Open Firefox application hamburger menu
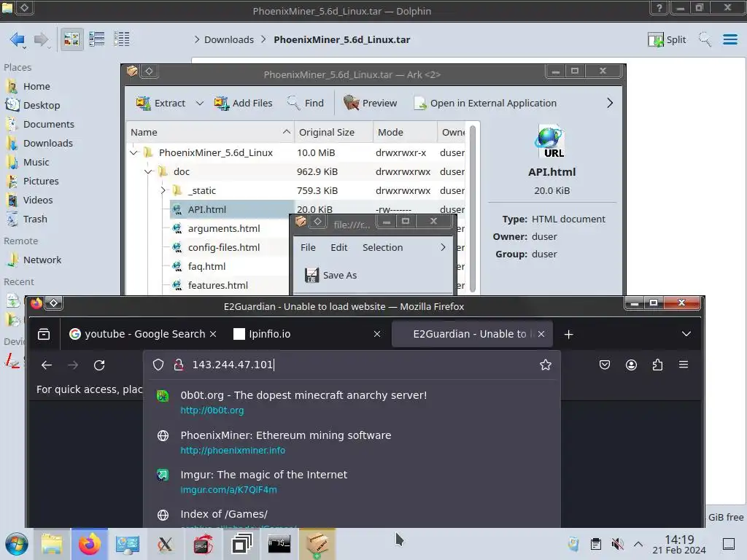The height and width of the screenshot is (560, 747). click(x=683, y=365)
